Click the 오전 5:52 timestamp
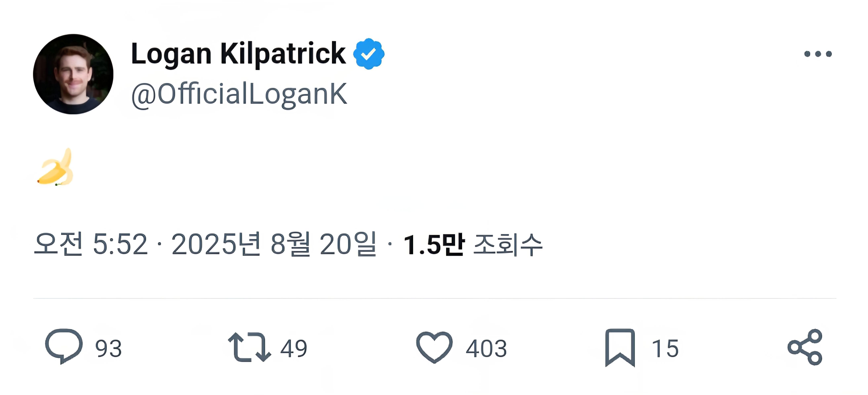Image resolution: width=868 pixels, height=395 pixels. click(x=91, y=244)
